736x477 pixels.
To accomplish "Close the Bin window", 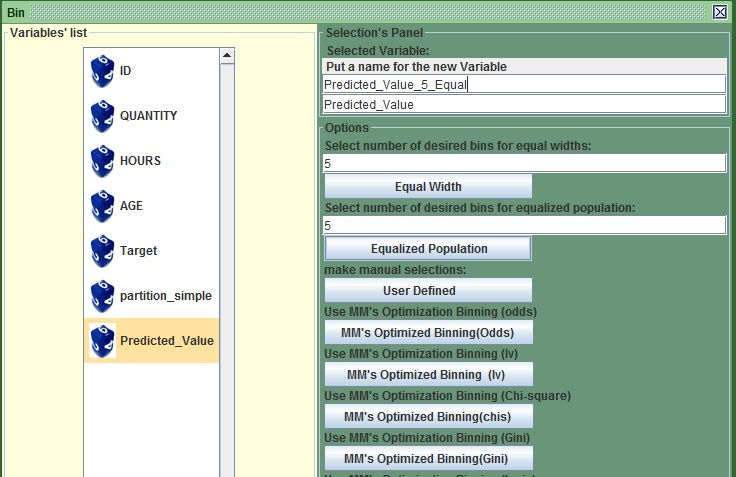I will [x=719, y=12].
